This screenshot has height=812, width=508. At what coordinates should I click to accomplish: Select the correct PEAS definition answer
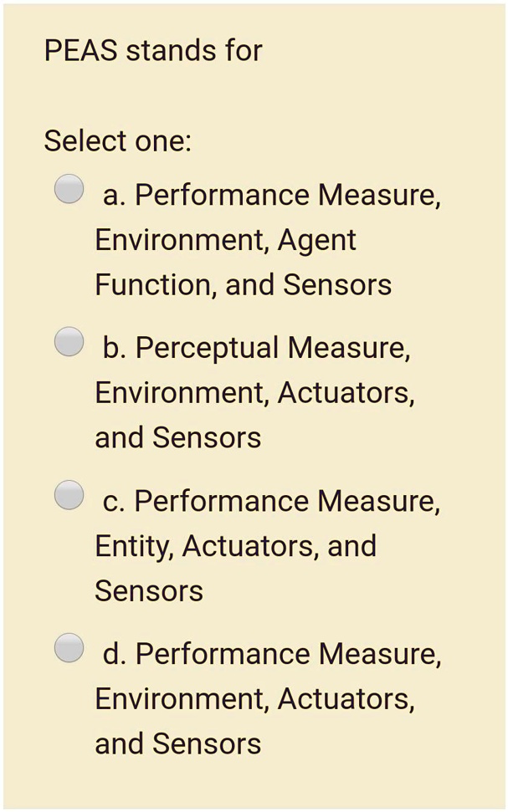coord(68,647)
